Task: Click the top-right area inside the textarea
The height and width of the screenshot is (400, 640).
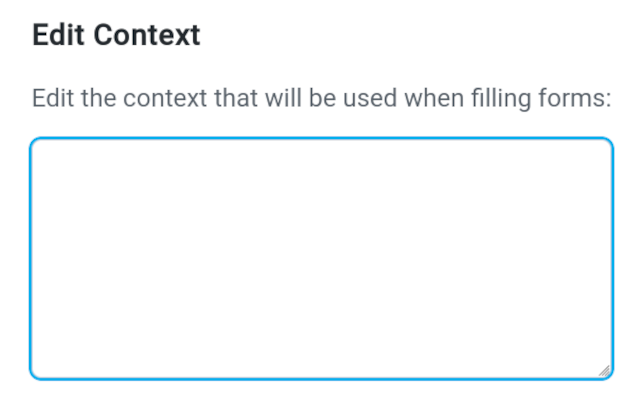Action: point(590,158)
